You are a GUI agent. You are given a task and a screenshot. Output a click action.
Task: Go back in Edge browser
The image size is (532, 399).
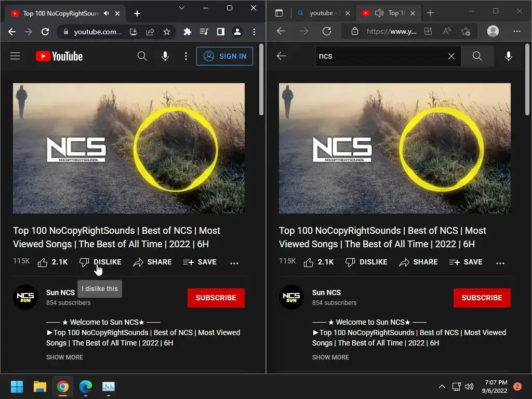coord(281,31)
